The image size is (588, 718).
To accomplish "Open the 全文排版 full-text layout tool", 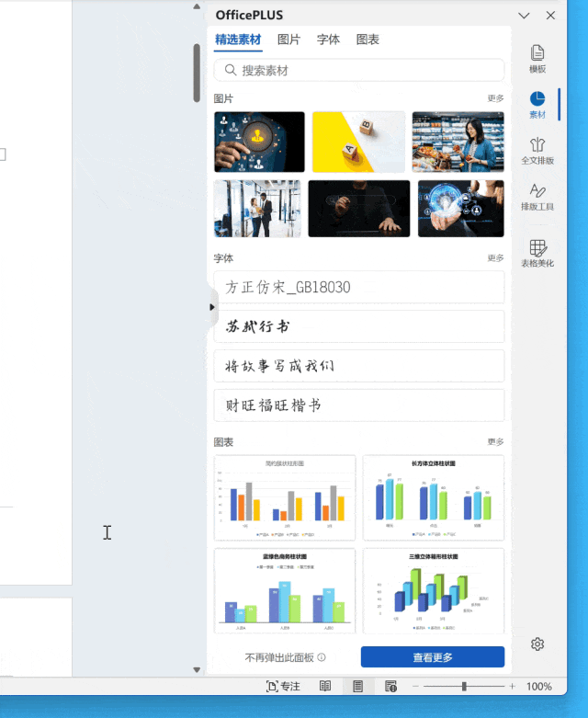I will pyautogui.click(x=537, y=151).
